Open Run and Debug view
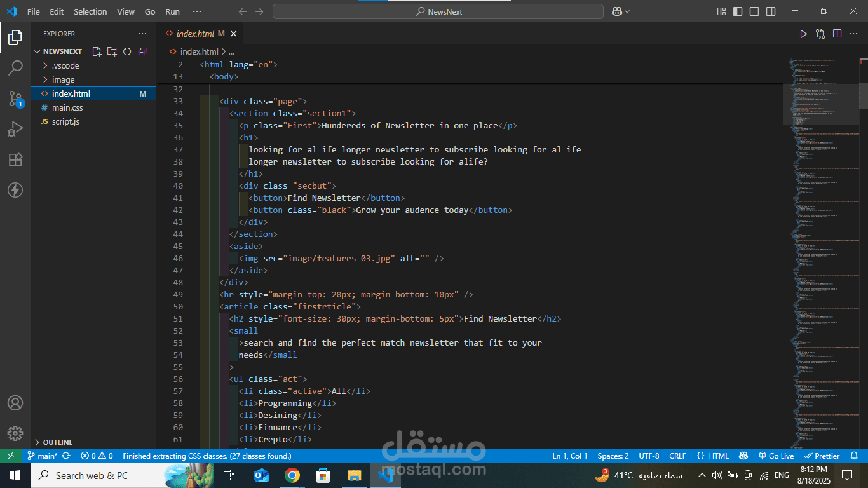 15,130
